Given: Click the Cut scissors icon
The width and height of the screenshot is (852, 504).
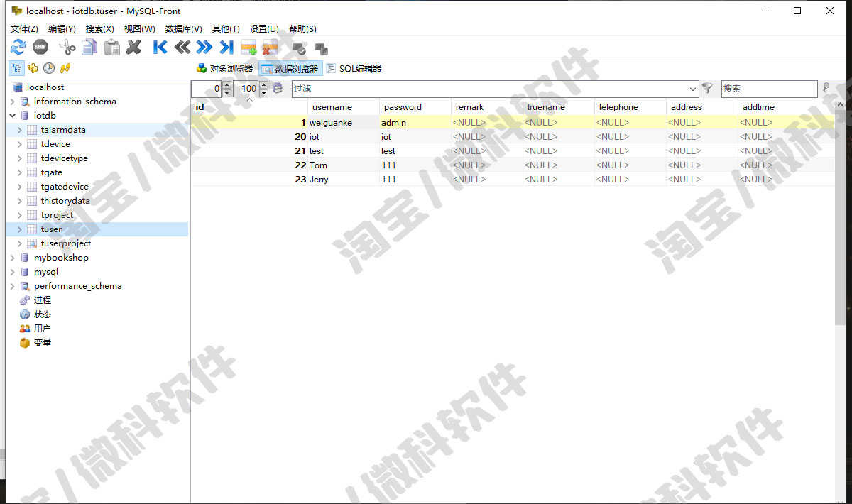Looking at the screenshot, I should [67, 48].
